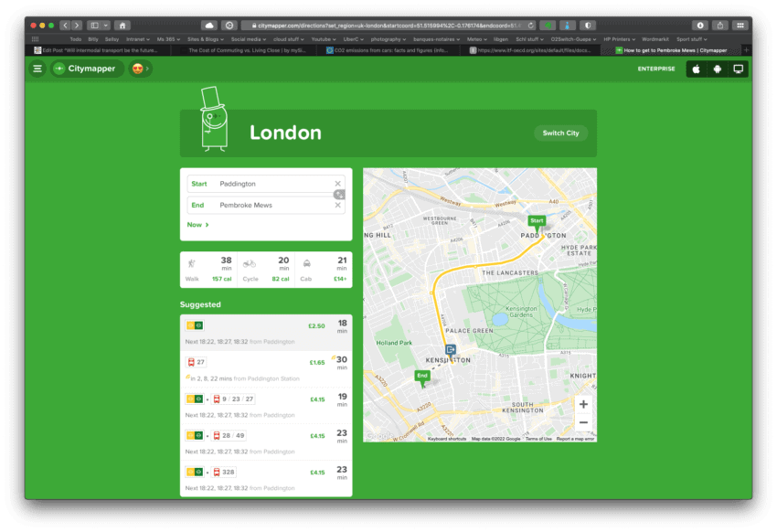Screen dimensions: 777x532
Task: Choose the route using bus 328
Action: click(266, 479)
